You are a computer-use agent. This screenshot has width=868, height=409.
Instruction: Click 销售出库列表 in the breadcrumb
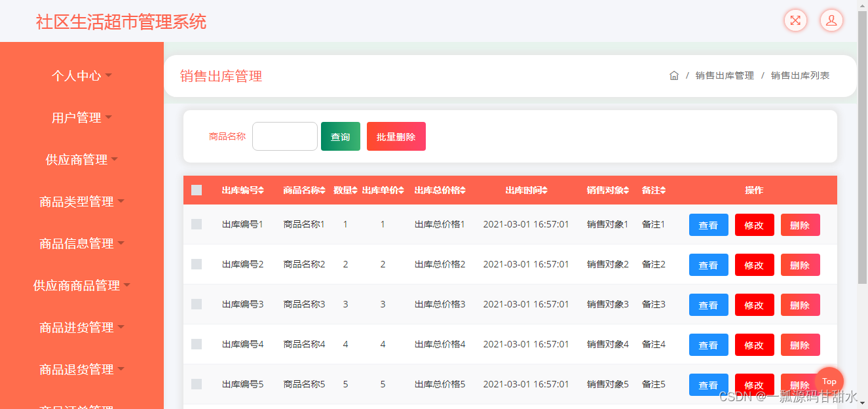(800, 75)
